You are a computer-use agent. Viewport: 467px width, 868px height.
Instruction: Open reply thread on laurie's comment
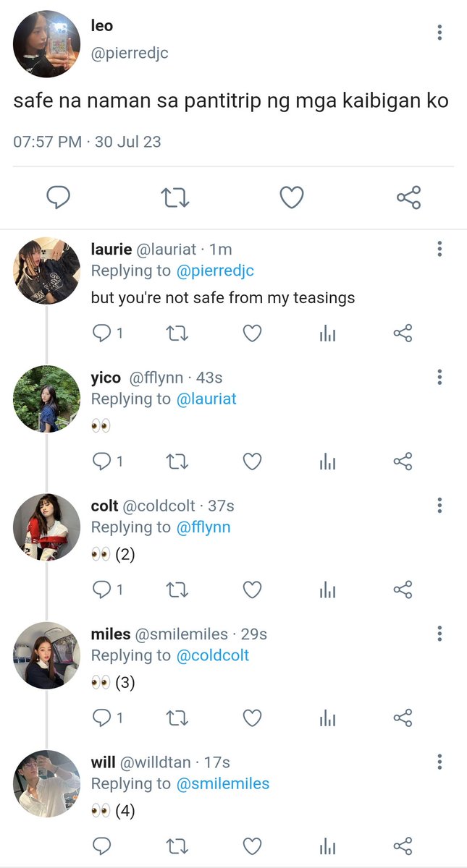click(x=108, y=333)
